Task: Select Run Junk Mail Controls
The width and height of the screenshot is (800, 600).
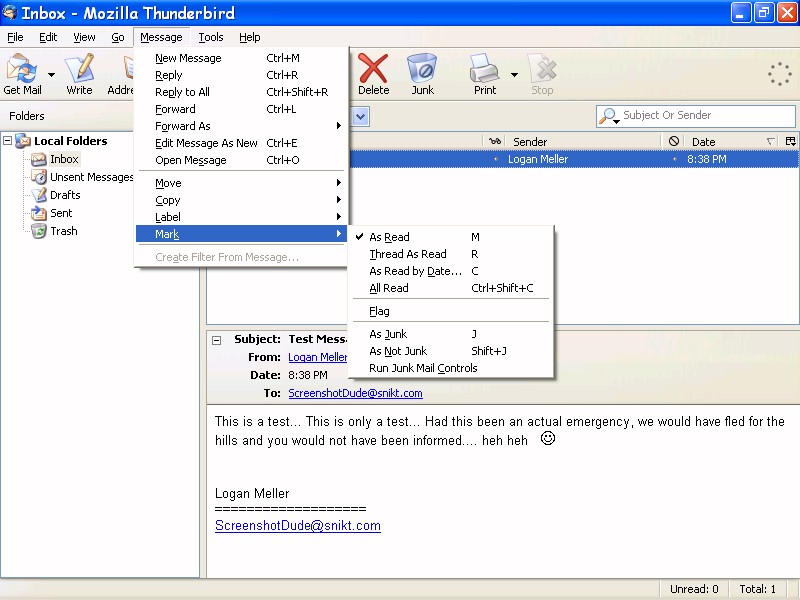Action: (x=452, y=368)
